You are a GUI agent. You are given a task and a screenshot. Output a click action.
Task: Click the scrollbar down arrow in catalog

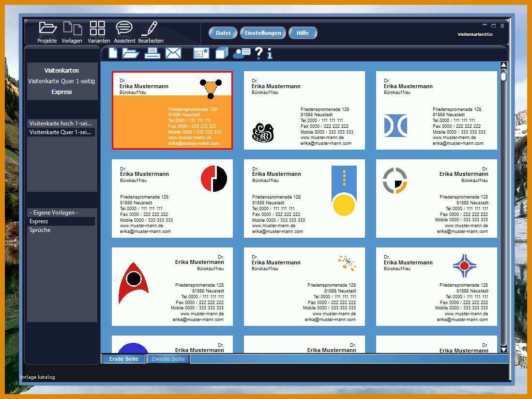point(503,350)
